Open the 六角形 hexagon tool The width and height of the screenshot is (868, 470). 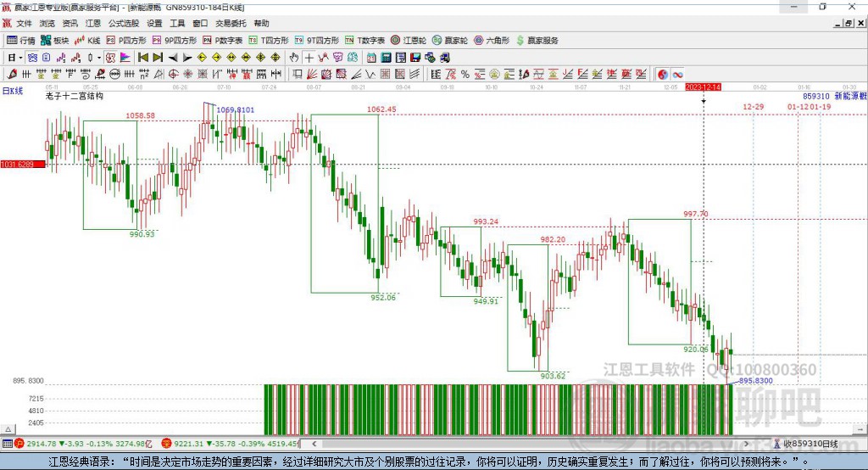492,40
